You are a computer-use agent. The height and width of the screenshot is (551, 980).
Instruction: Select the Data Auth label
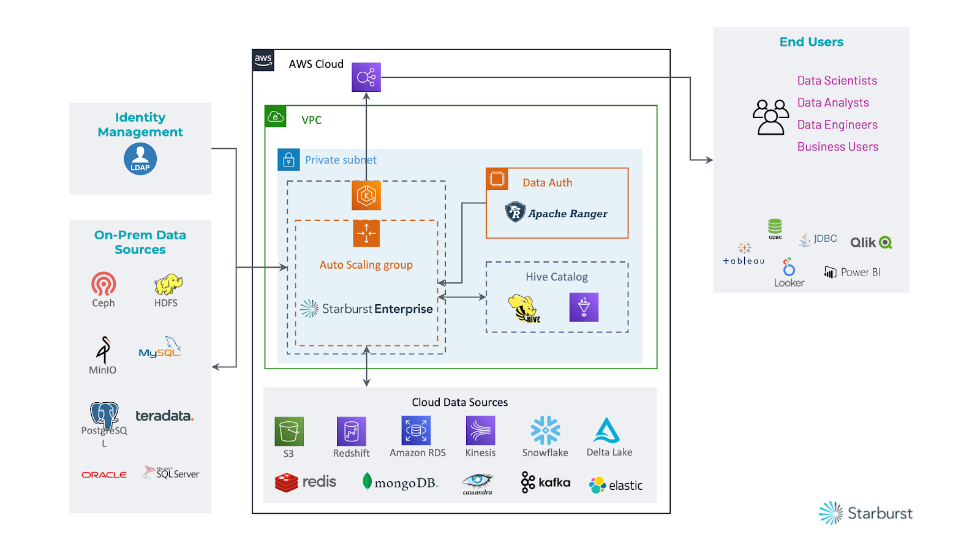(548, 182)
